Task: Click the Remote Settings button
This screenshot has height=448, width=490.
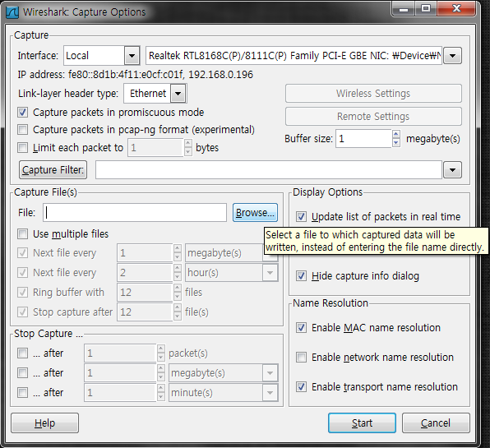Action: 373,117
